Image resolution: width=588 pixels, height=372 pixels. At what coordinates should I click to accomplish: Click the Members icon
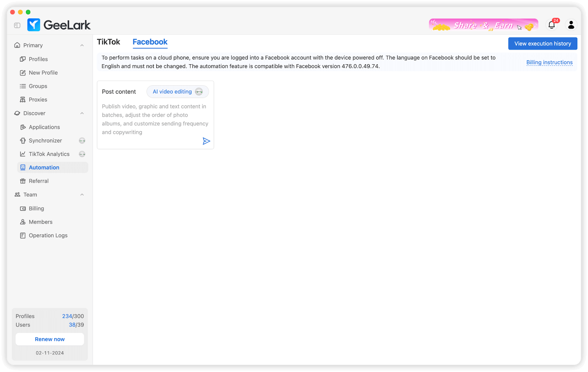(23, 222)
